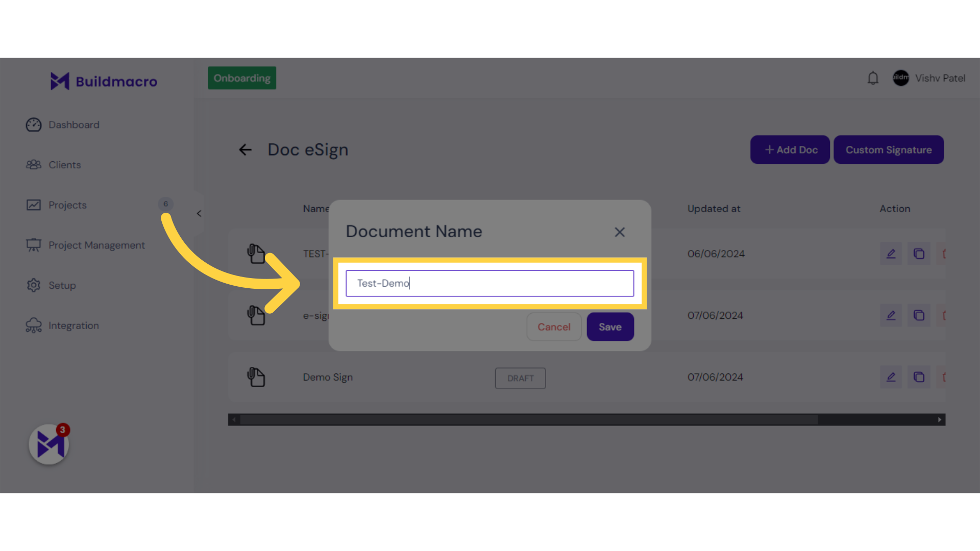
Task: Click the DRAFT status badge on Demo Sign
Action: pyautogui.click(x=520, y=377)
